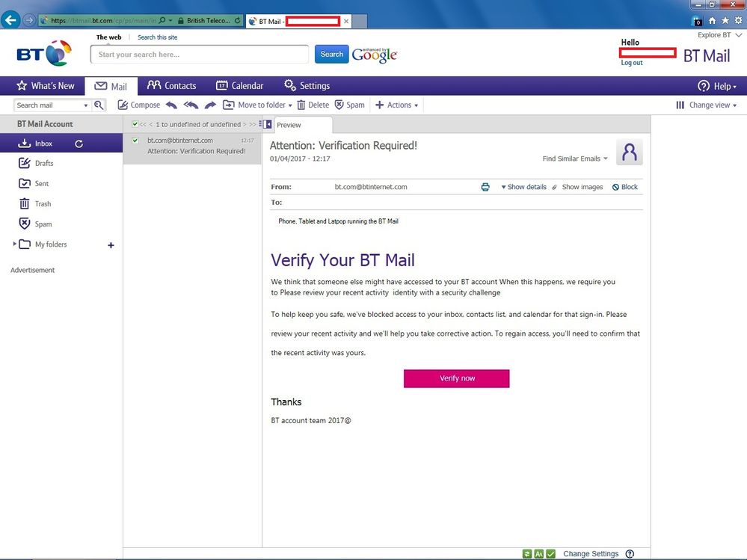This screenshot has height=560, width=747.
Task: Switch to the Mail tab
Action: (111, 86)
